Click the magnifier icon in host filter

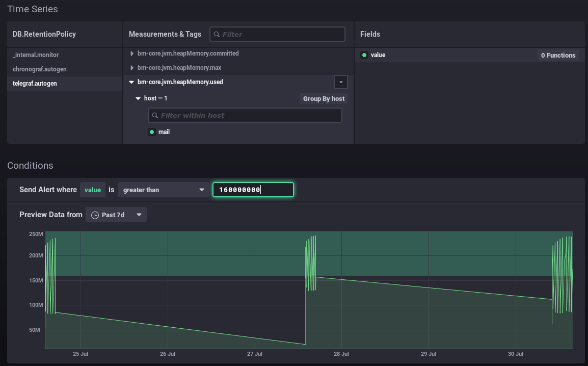pos(155,115)
